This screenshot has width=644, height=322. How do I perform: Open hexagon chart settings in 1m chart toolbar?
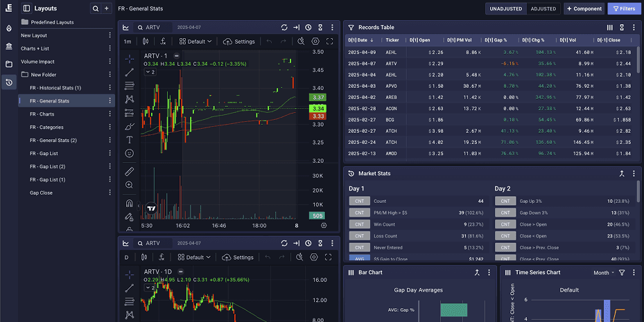[x=315, y=42]
